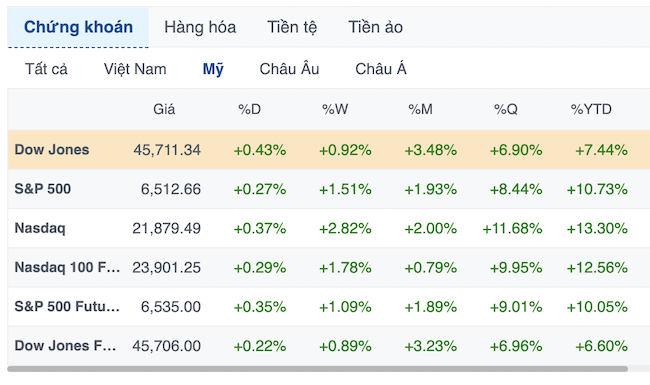Image resolution: width=650 pixels, height=385 pixels.
Task: Open the Tiền tệ tab
Action: pyautogui.click(x=292, y=27)
